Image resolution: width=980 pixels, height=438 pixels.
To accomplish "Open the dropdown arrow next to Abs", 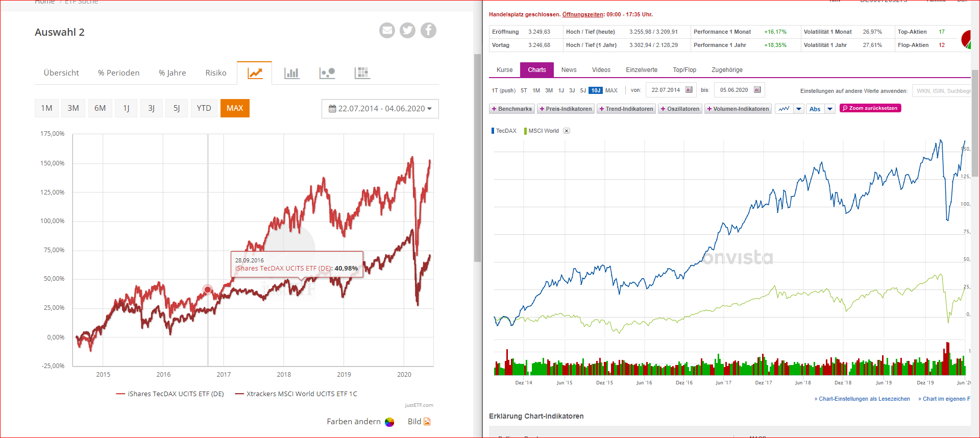I will click(830, 109).
